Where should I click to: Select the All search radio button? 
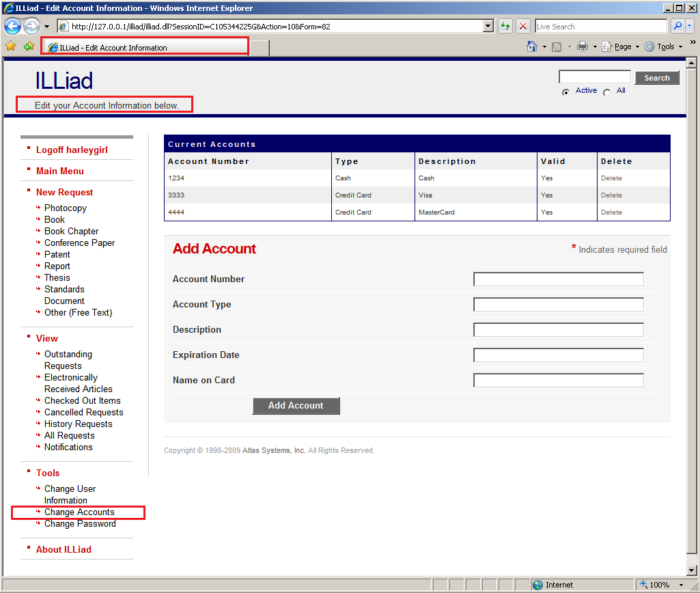[606, 91]
